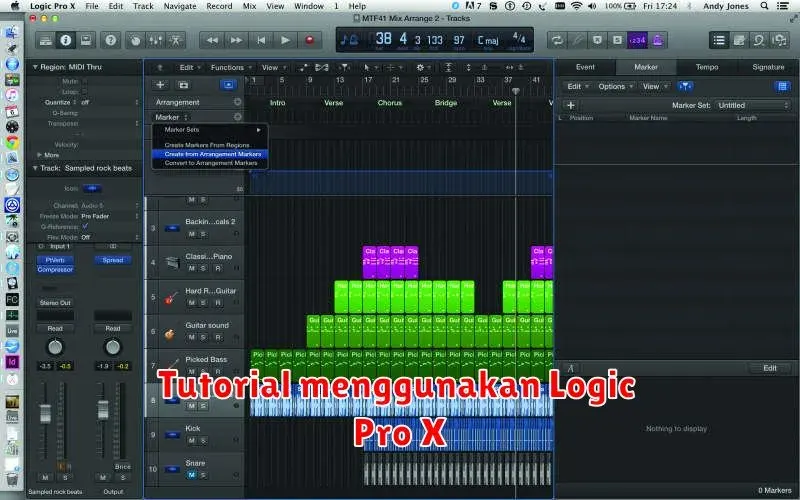Choose Create Markers From Regions

(210, 145)
